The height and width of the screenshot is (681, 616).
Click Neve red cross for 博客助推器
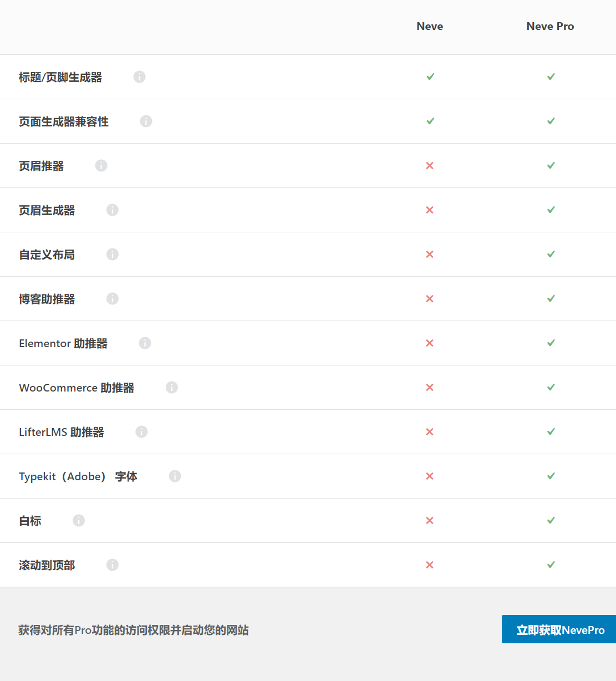pos(430,298)
